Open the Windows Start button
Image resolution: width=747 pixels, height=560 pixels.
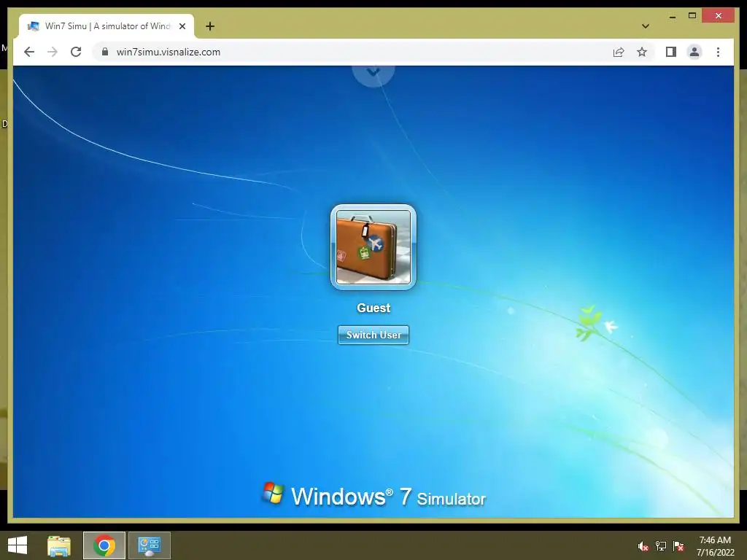pyautogui.click(x=18, y=545)
